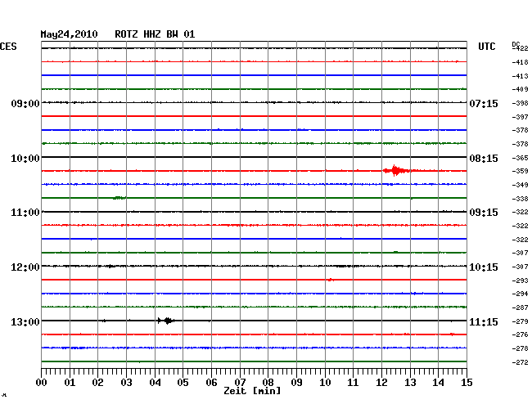The width and height of the screenshot is (532, 404).
Task: Click the "12:00" local time label
Action: [x=25, y=267]
